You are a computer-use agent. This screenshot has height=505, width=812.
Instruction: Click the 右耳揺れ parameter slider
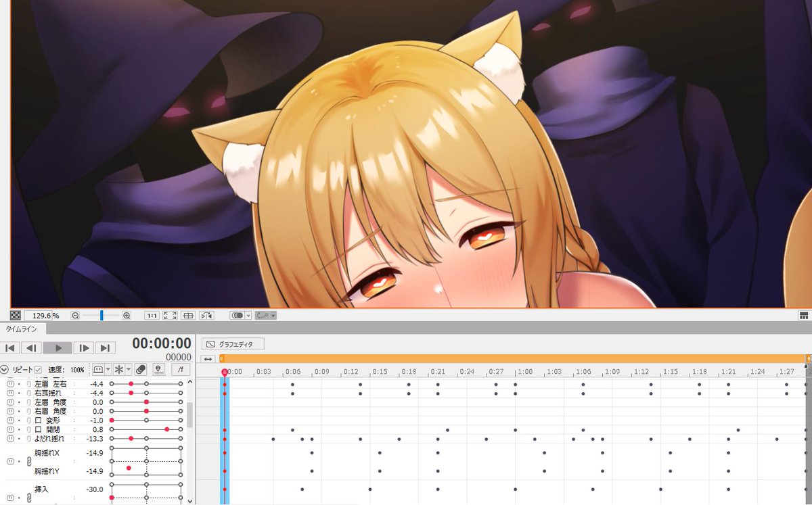(146, 393)
